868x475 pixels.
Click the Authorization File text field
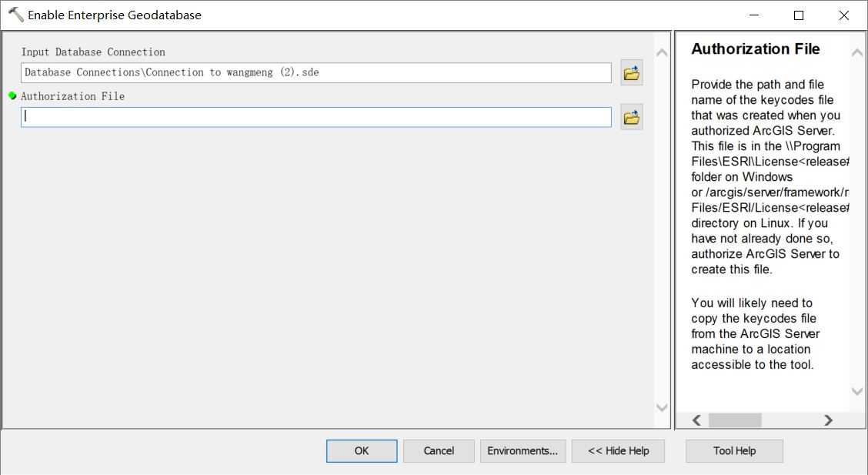tap(316, 117)
